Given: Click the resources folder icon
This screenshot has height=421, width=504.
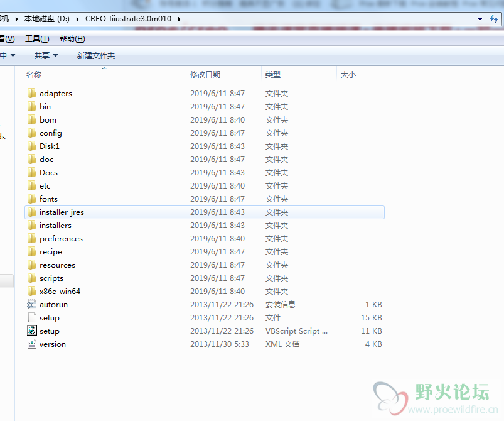Looking at the screenshot, I should tap(31, 265).
